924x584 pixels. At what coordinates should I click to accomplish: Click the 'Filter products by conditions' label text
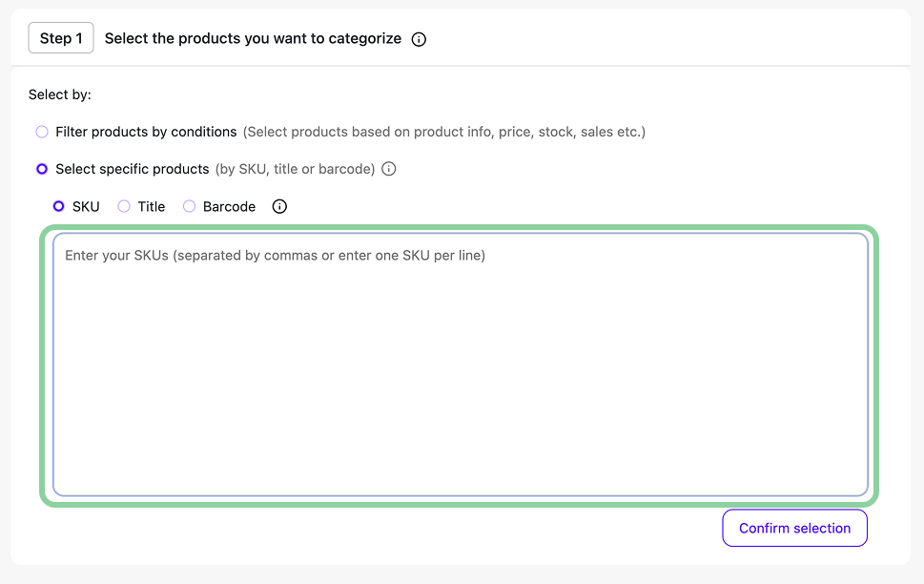coord(146,132)
